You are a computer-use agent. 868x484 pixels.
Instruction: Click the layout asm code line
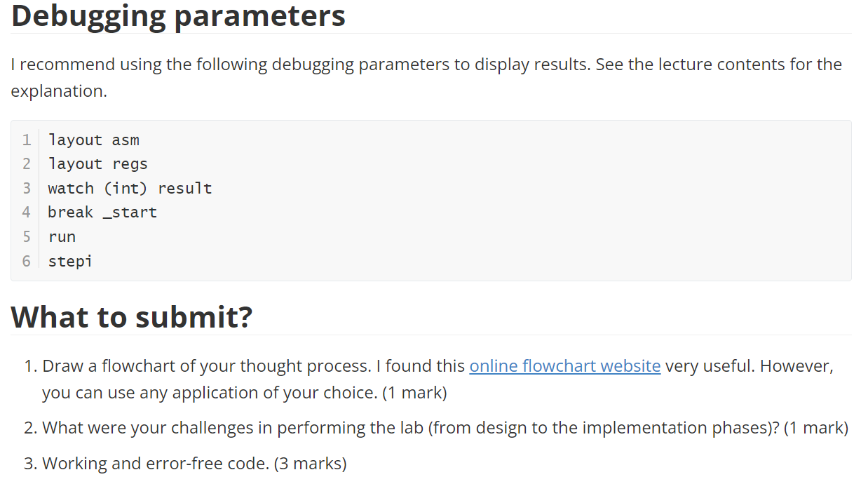pyautogui.click(x=93, y=140)
